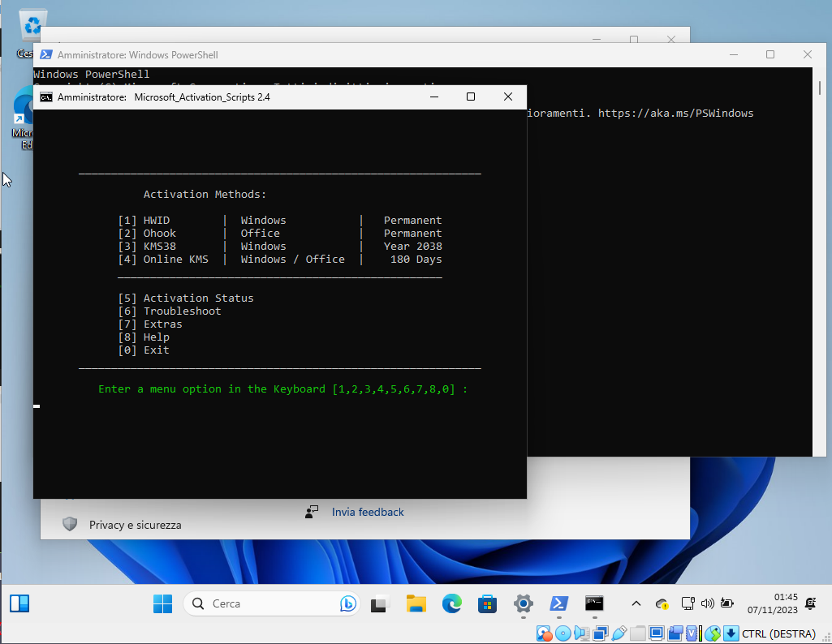Open Task View on the taskbar
This screenshot has width=832, height=644.
tap(381, 603)
